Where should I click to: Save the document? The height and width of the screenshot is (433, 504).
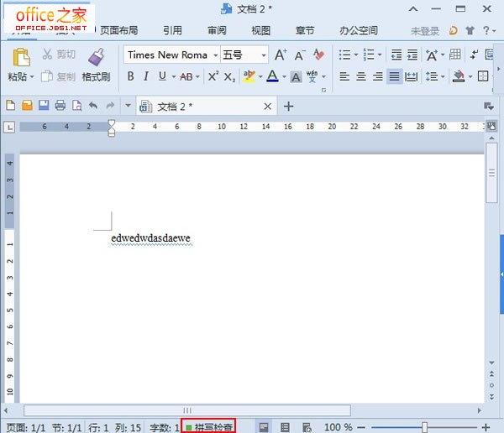click(x=44, y=105)
